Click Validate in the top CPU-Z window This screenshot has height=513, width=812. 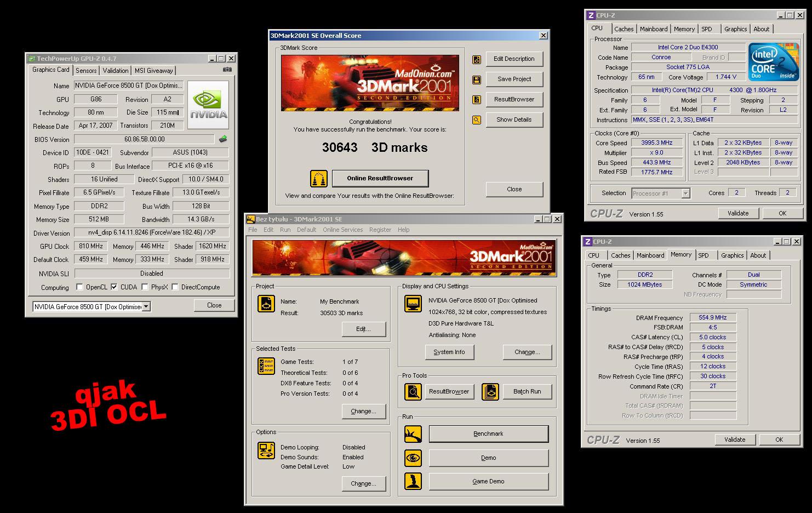coord(738,214)
